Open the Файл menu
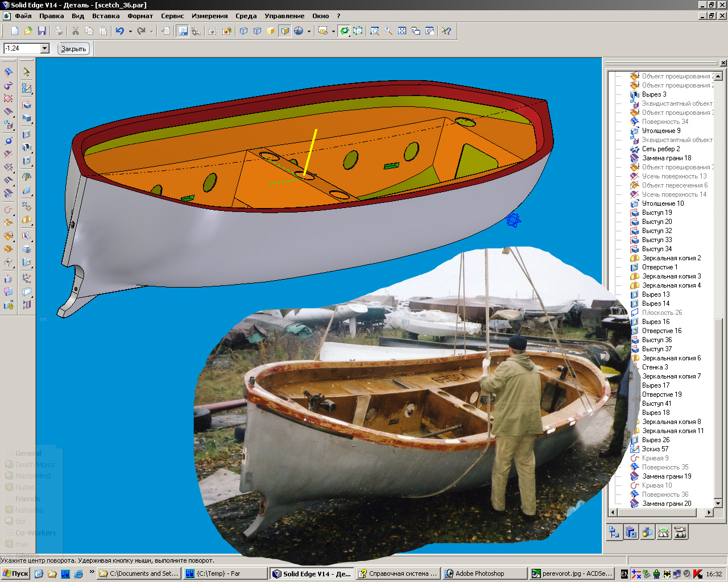This screenshot has width=728, height=582. [x=23, y=16]
